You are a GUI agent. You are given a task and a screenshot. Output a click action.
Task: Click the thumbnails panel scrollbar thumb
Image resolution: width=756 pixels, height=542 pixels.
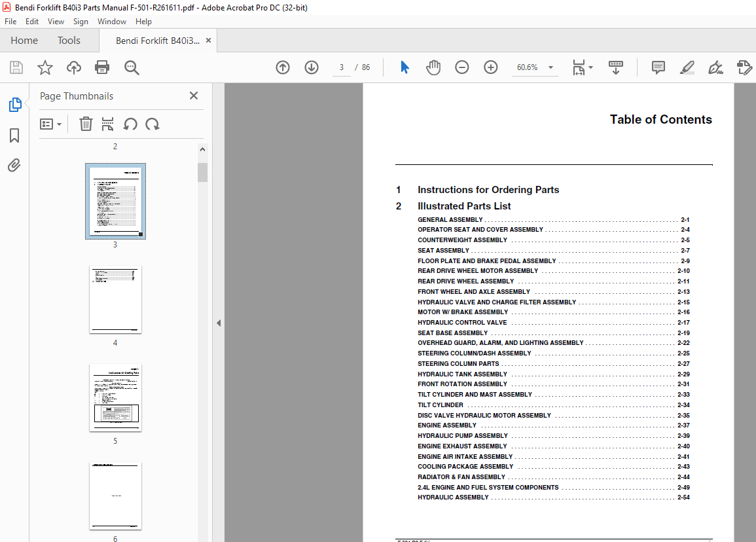tap(202, 172)
